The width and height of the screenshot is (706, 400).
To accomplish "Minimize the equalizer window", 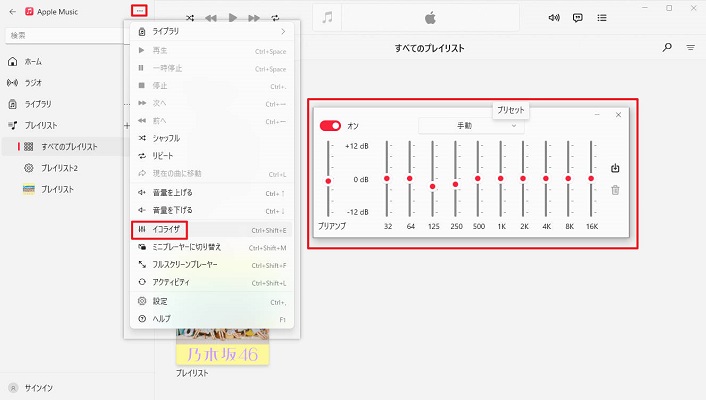I will [x=597, y=115].
